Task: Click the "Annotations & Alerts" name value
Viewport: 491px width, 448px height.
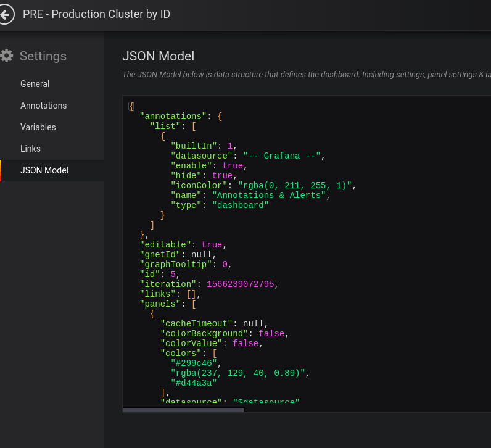Action: coord(269,195)
